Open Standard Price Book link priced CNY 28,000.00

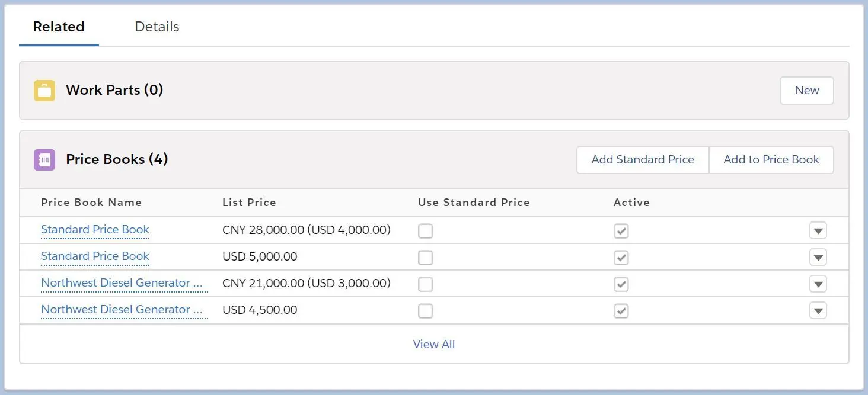click(95, 230)
